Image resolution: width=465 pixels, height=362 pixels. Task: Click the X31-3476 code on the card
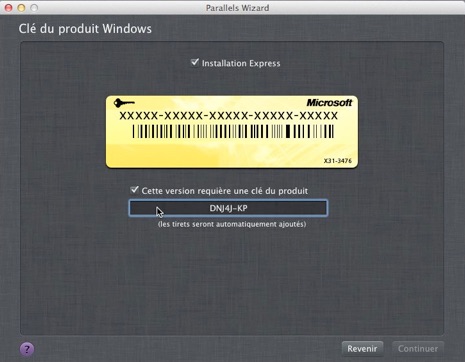(x=338, y=161)
